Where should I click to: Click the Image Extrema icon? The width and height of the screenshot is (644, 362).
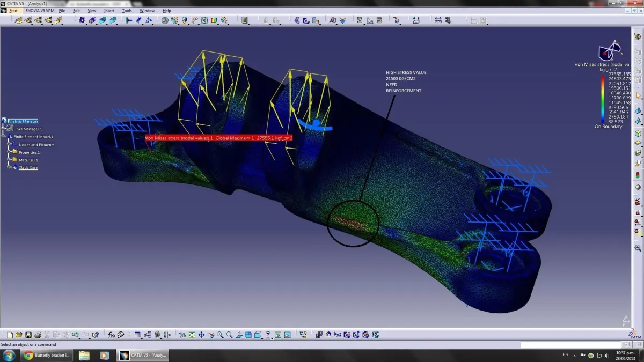coord(347,335)
